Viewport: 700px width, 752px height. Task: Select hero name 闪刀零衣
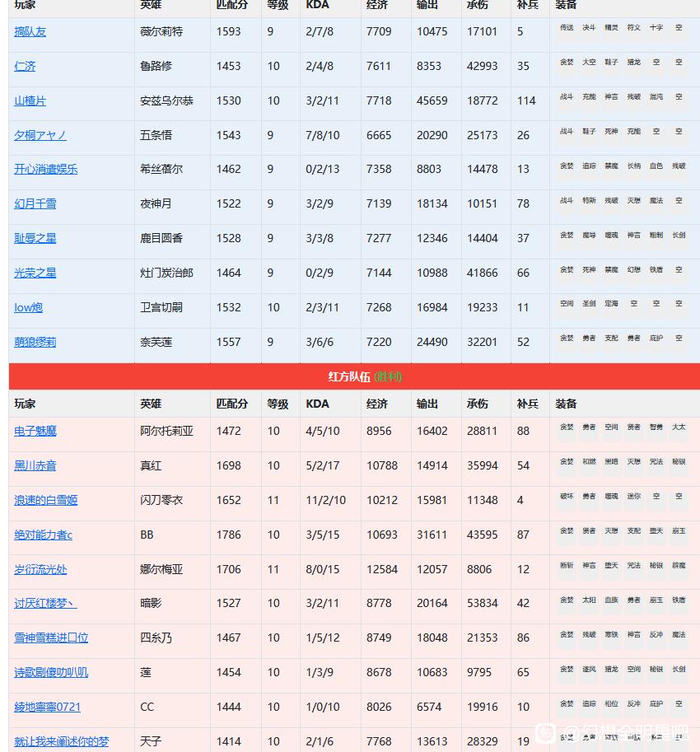(x=161, y=500)
